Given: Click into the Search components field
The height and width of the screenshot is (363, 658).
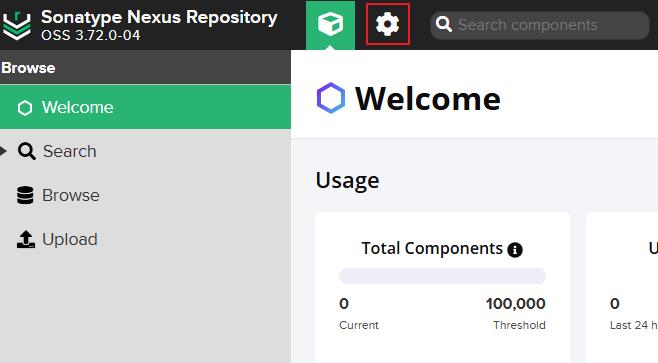Looking at the screenshot, I should pos(540,25).
